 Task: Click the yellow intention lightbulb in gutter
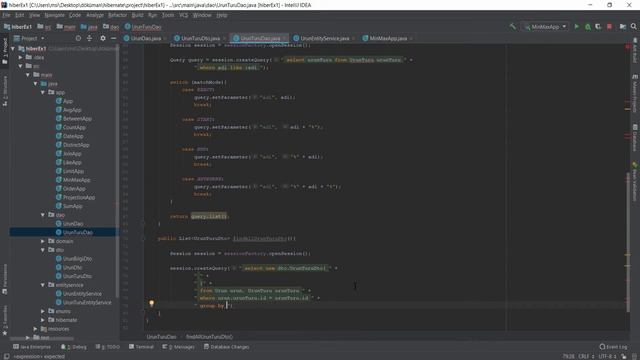(151, 303)
